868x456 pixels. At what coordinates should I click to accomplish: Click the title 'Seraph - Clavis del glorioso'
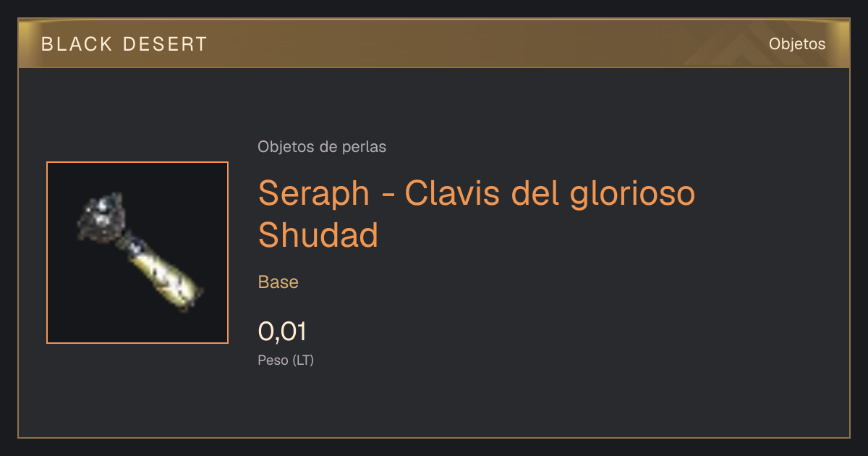click(477, 193)
